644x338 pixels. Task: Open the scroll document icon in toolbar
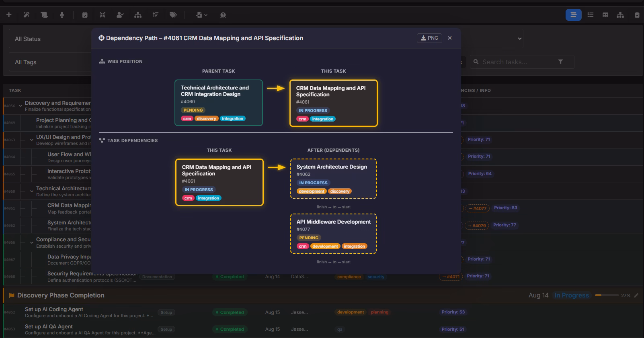44,15
